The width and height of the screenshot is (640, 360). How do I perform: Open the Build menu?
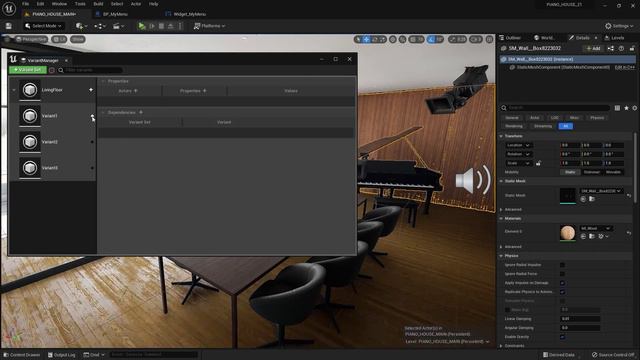pos(98,4)
